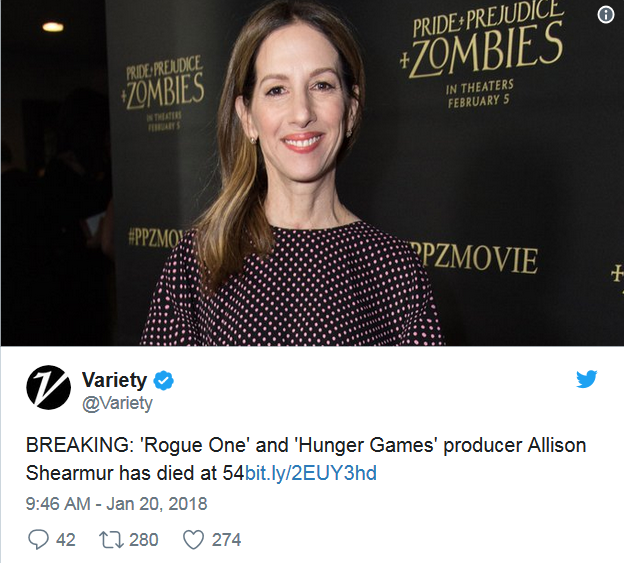The width and height of the screenshot is (624, 563).
Task: Click the PPZMOVIE hashtag text in photo
Action: (x=476, y=257)
